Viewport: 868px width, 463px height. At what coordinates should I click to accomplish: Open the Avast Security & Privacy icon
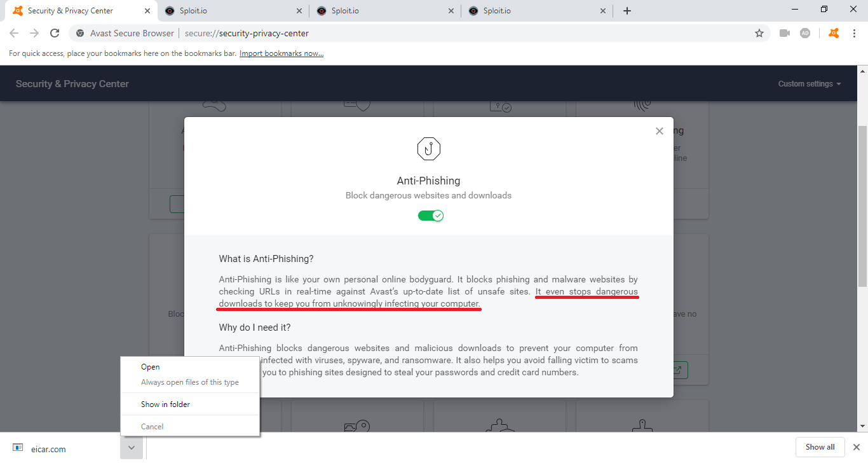(x=834, y=33)
